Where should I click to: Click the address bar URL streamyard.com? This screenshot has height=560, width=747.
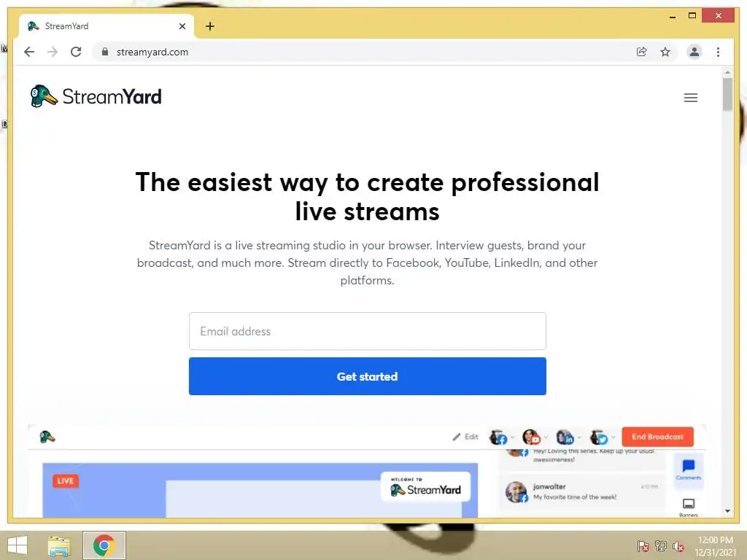[x=152, y=52]
